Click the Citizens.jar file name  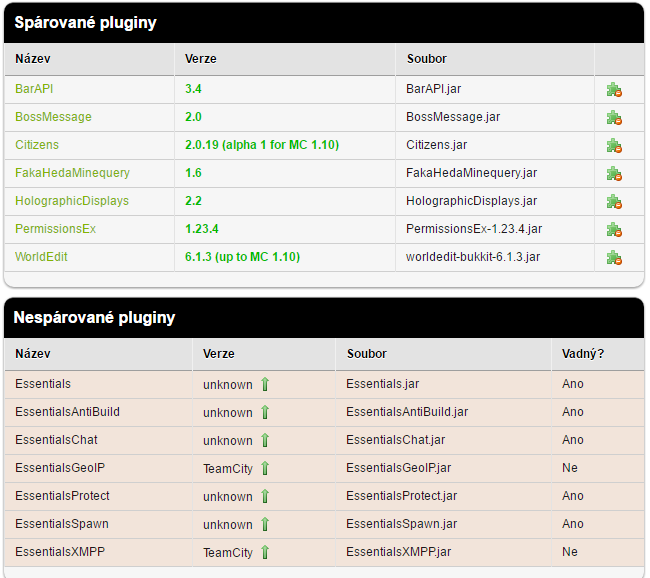pos(436,145)
